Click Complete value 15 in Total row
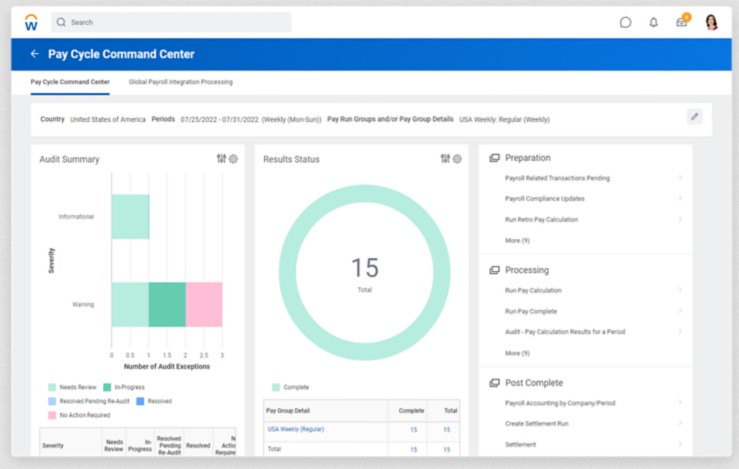Screen dimensions: 739x469 [413, 450]
